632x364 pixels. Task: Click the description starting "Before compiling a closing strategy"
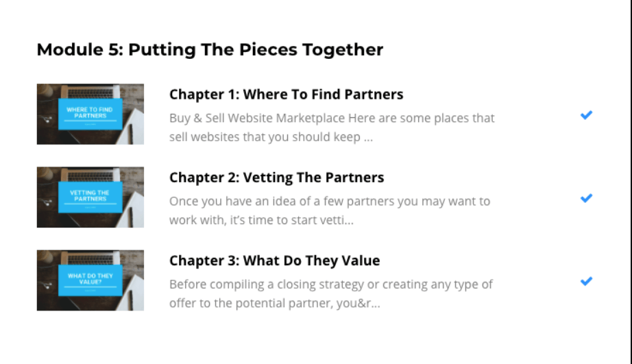(331, 293)
